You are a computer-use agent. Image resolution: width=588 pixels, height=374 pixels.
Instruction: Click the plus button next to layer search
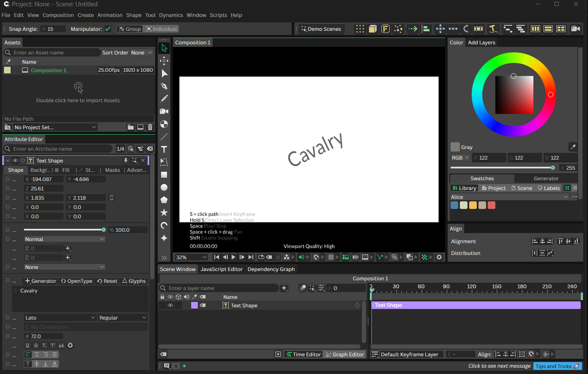(x=284, y=288)
